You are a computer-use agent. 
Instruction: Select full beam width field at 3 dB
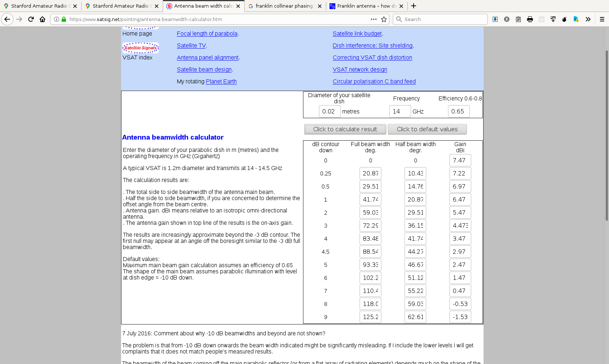pos(370,226)
